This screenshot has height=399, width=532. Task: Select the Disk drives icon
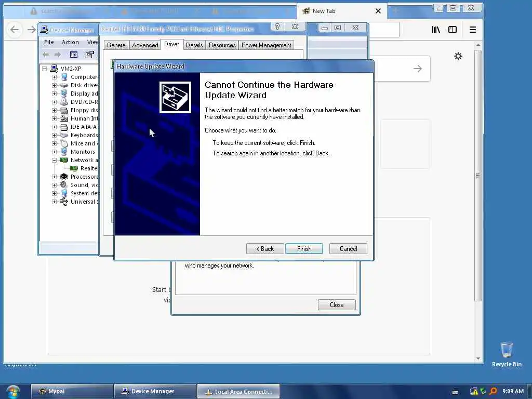tap(64, 85)
